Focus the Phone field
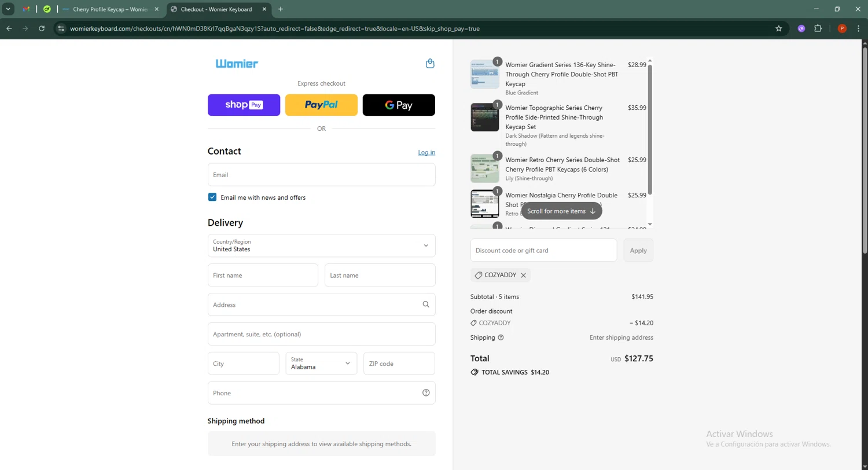 321,392
